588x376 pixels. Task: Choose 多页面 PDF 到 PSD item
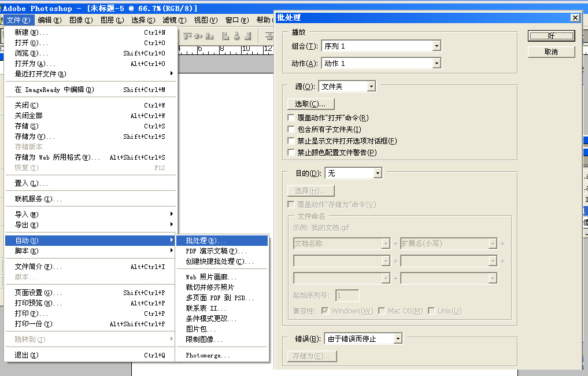tap(222, 297)
